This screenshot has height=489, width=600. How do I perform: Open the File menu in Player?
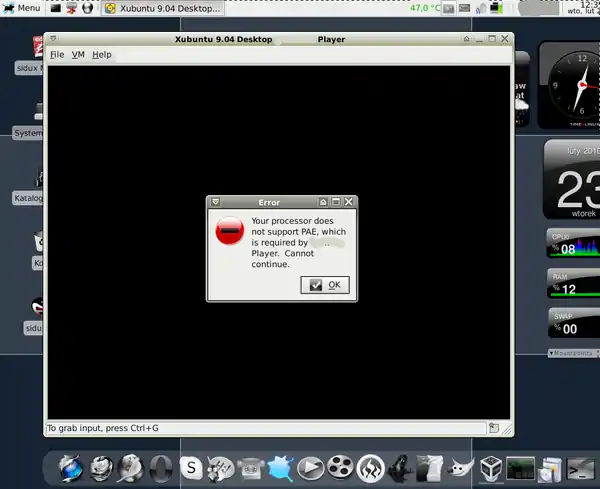click(57, 54)
